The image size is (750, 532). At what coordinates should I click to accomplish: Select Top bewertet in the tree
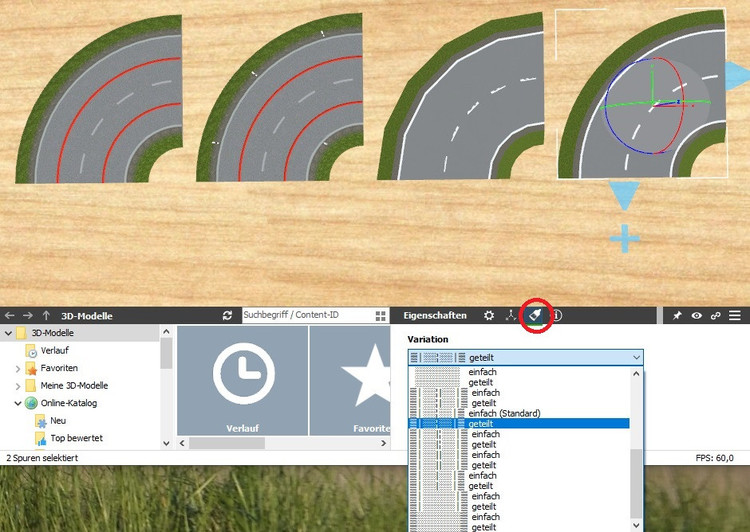[77, 438]
